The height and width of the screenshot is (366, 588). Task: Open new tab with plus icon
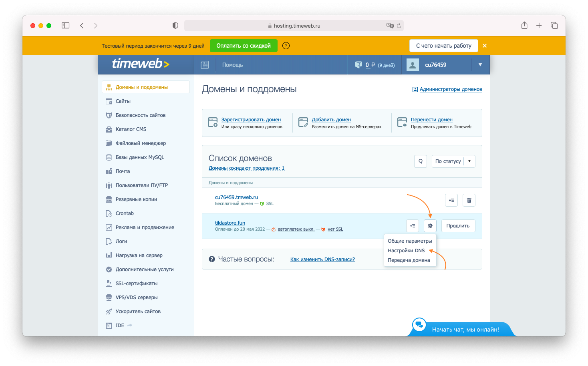[539, 26]
